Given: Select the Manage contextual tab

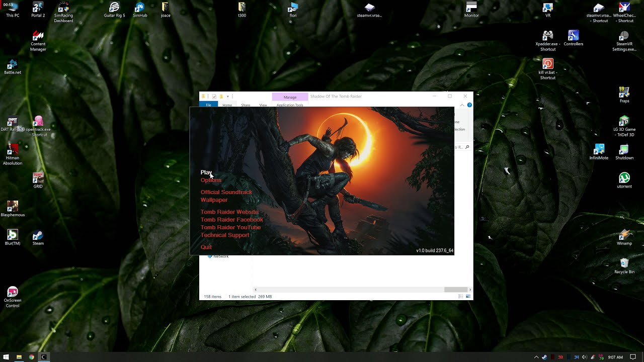Looking at the screenshot, I should [290, 97].
